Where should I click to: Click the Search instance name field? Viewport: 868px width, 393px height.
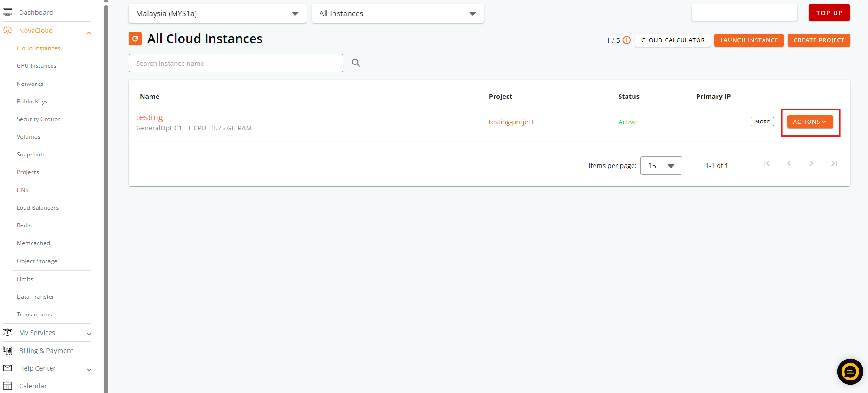236,63
